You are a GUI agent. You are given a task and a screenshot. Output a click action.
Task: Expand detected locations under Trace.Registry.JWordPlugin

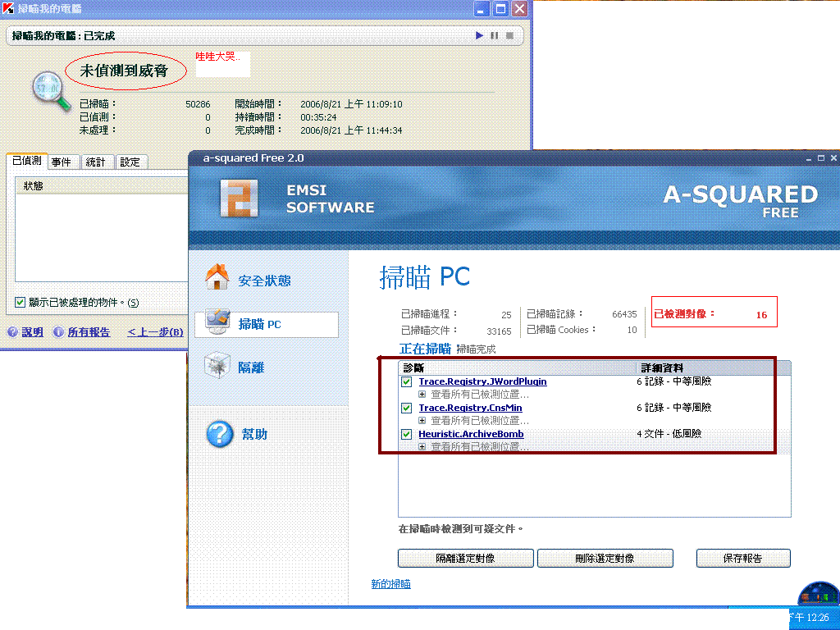pos(422,395)
